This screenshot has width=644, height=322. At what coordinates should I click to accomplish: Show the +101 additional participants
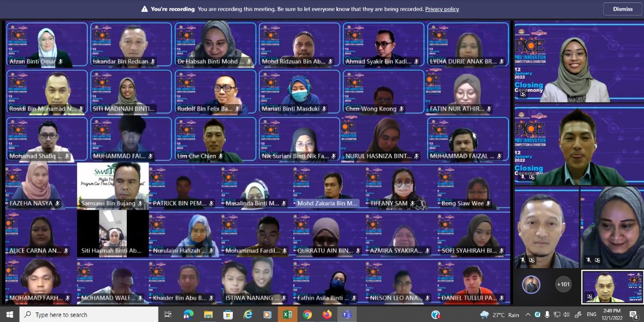click(x=563, y=285)
